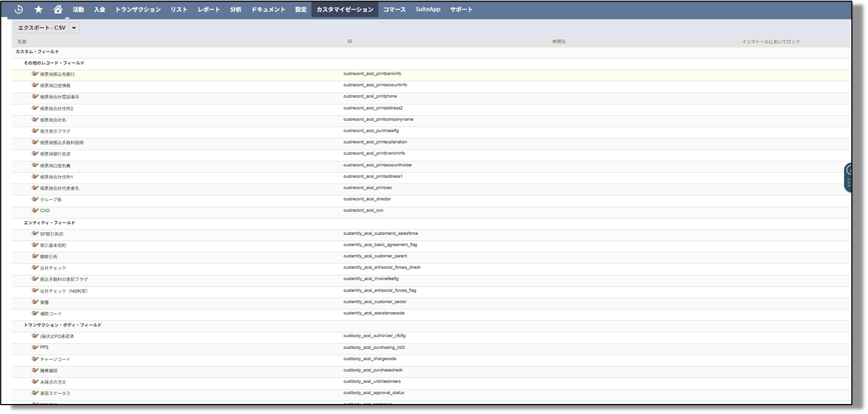868x414 pixels.
Task: Click the 参照元 column header
Action: [x=559, y=42]
